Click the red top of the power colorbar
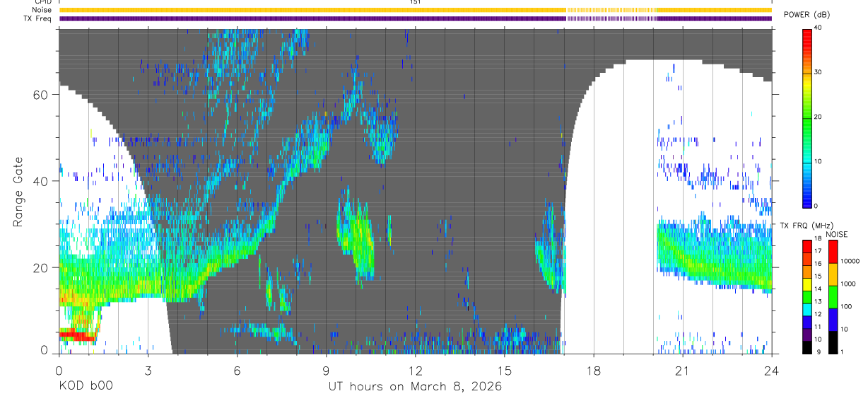The height and width of the screenshot is (401, 868). 807,34
